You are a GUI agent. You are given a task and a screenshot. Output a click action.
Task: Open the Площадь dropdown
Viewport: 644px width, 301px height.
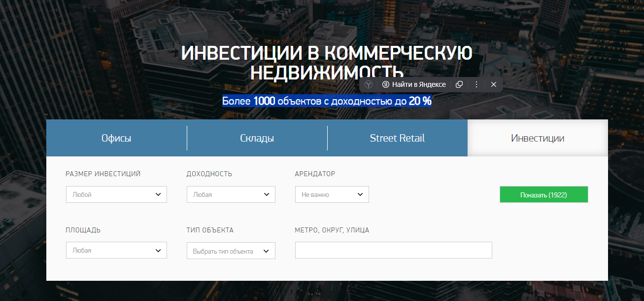[116, 250]
